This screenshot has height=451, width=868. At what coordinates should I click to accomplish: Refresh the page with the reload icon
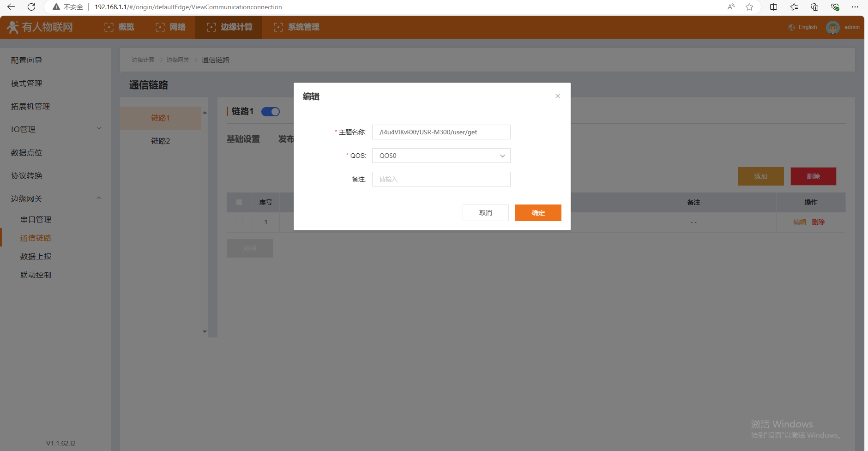[x=31, y=7]
